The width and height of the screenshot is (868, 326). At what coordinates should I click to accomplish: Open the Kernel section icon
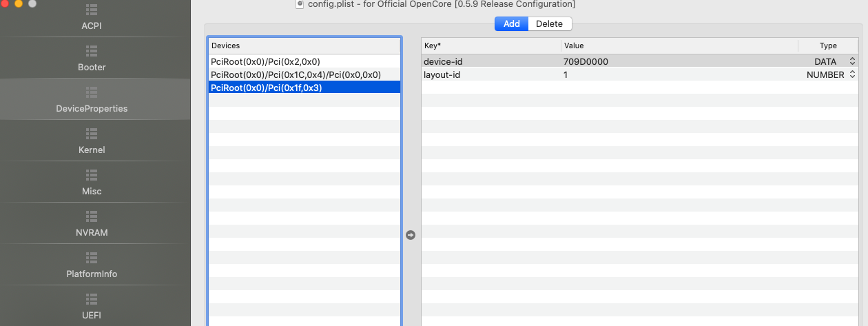92,134
